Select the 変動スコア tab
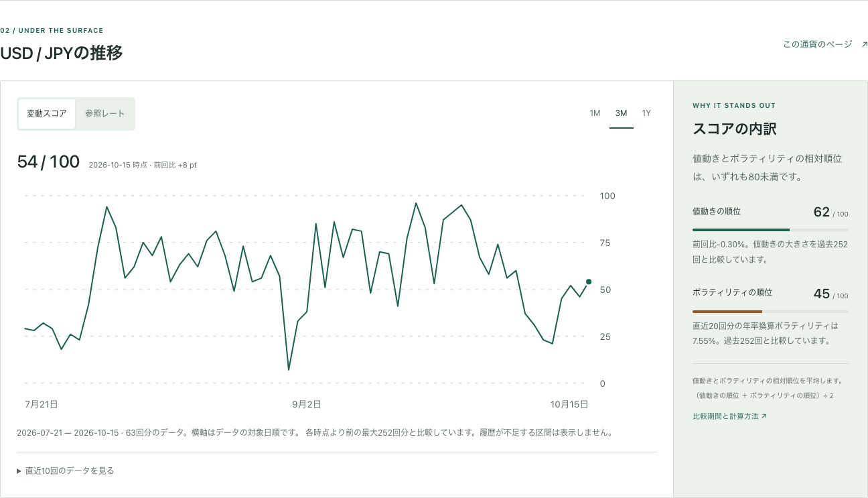Image resolution: width=868 pixels, height=498 pixels. coord(47,114)
